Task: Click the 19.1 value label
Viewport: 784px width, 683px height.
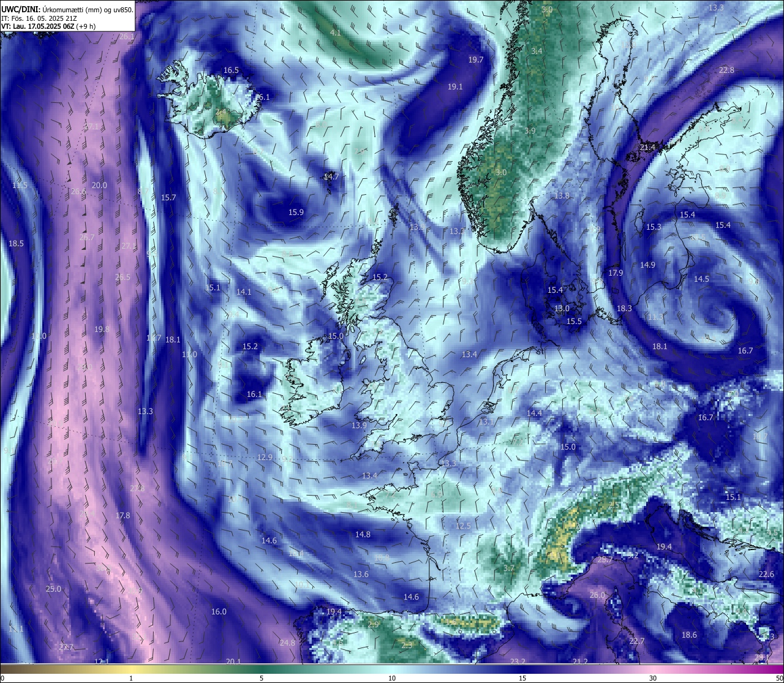Action: point(455,87)
